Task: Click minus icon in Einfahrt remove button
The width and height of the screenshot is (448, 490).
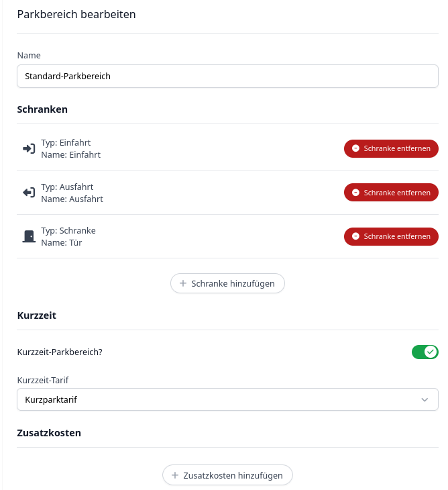Action: pyautogui.click(x=355, y=148)
